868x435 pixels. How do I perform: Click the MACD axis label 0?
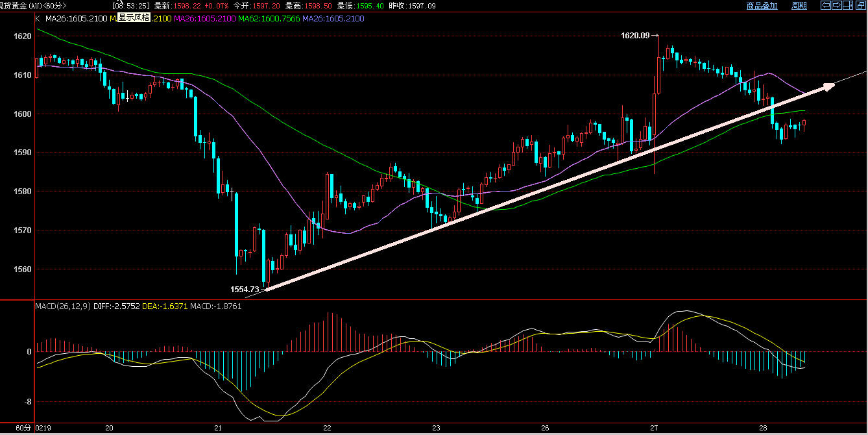pos(29,352)
